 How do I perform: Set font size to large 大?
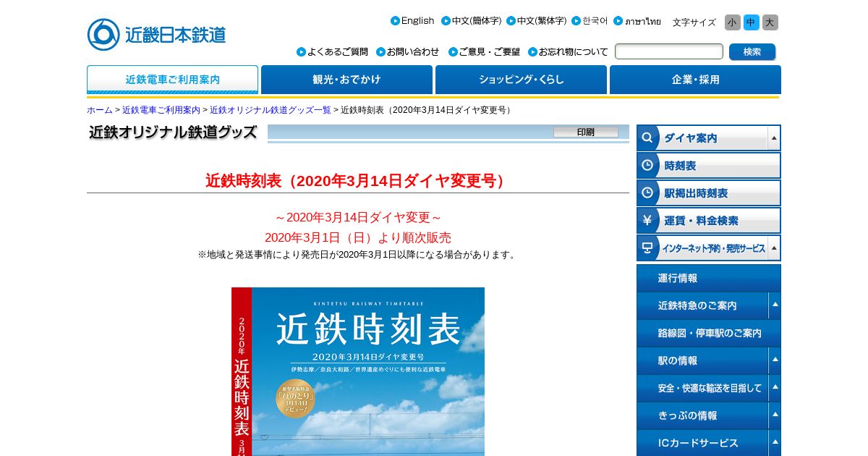(770, 22)
